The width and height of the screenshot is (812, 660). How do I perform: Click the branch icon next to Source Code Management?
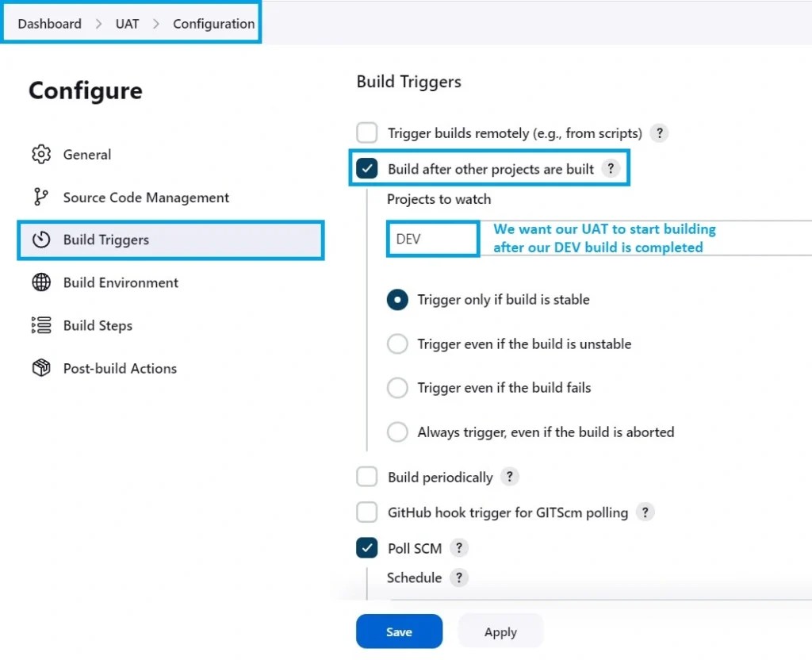coord(40,198)
